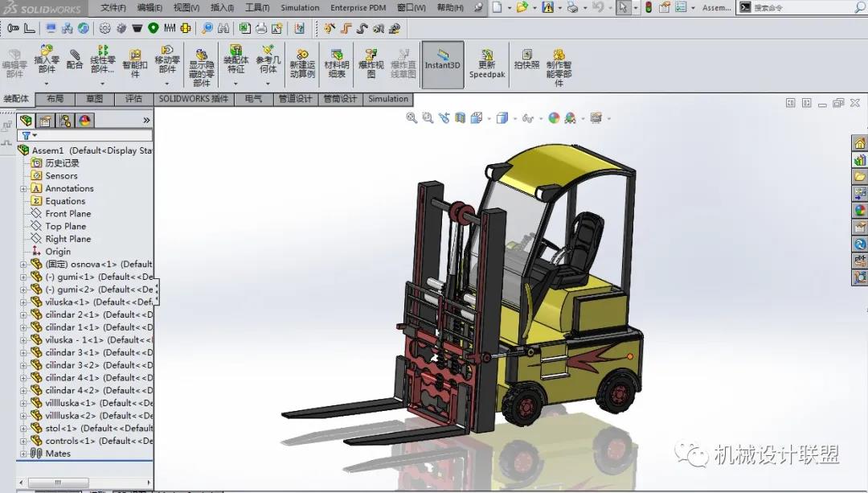The height and width of the screenshot is (493, 868).
Task: Open Linear Component Pattern tool
Action: click(102, 60)
